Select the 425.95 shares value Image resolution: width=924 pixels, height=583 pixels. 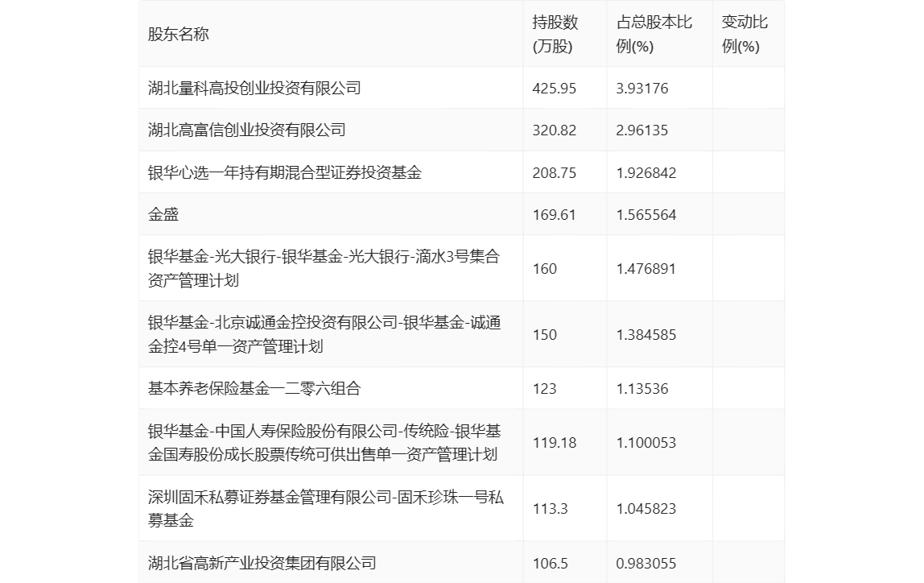(555, 89)
